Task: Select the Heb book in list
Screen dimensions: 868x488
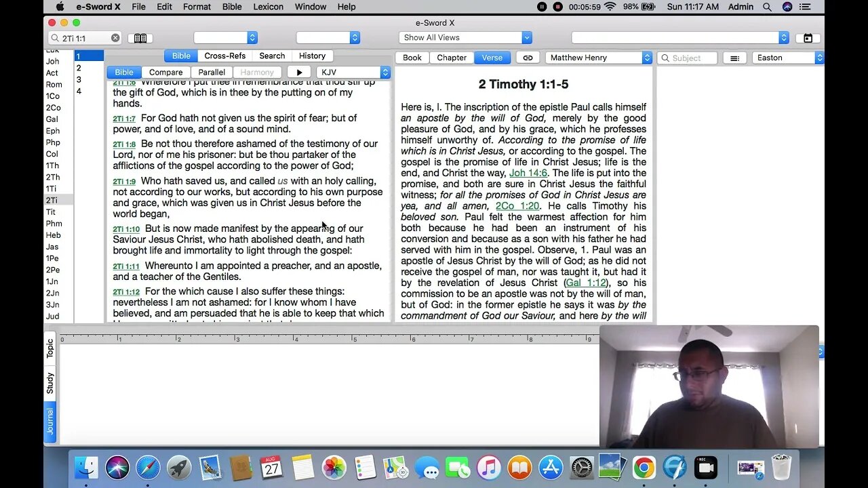Action: pyautogui.click(x=53, y=235)
